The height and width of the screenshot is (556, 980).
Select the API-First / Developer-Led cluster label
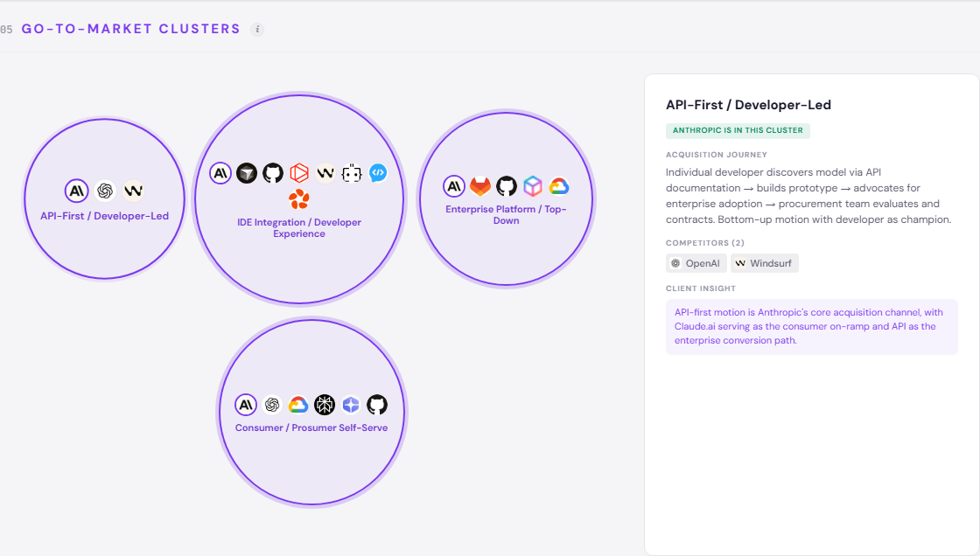coord(104,216)
